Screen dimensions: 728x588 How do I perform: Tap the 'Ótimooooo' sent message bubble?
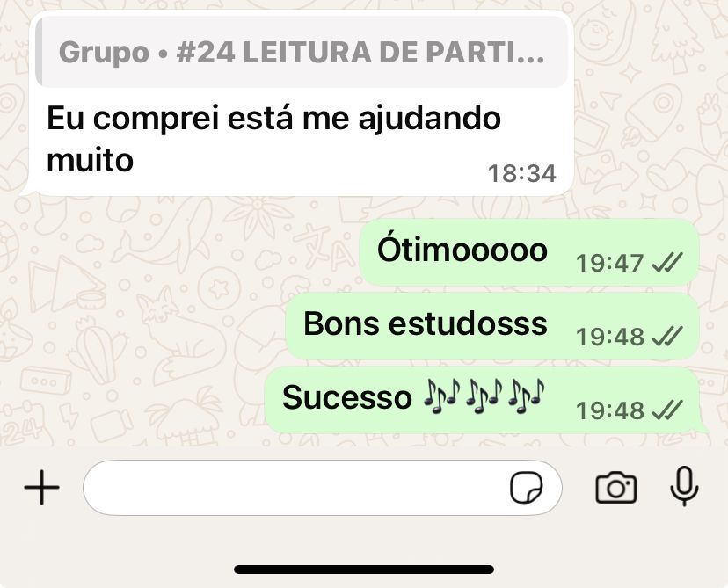(529, 252)
